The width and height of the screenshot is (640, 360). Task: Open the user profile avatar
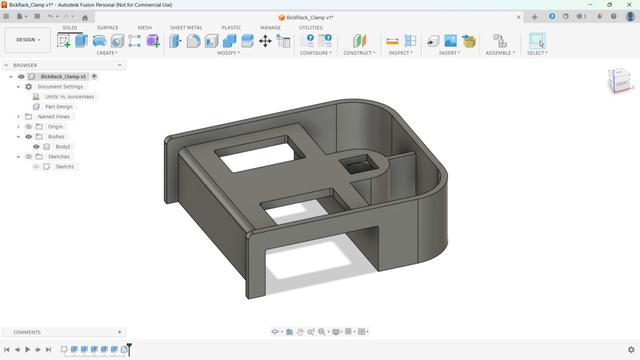[630, 17]
